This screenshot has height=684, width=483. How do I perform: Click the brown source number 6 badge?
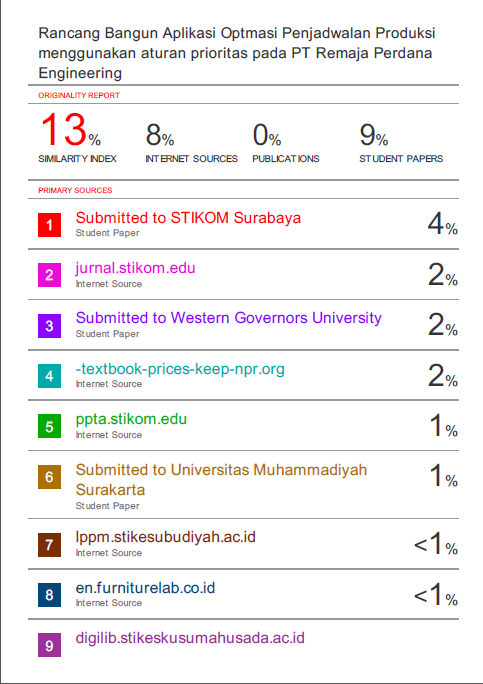[49, 477]
